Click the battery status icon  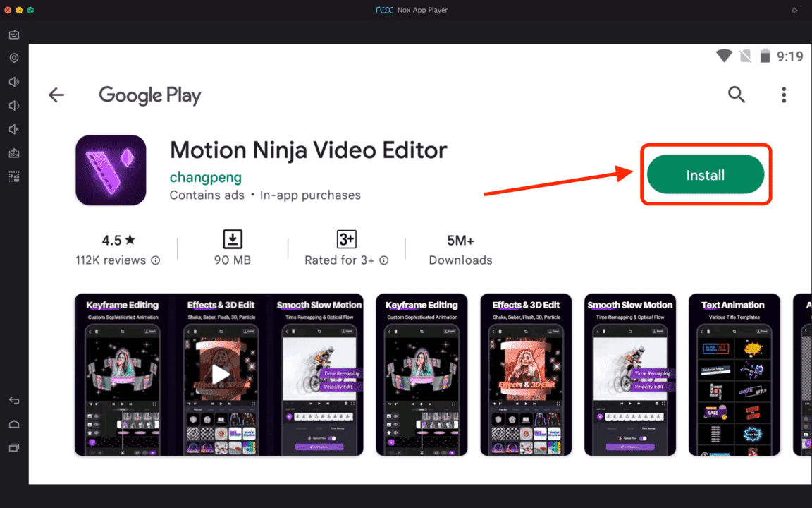tap(765, 56)
